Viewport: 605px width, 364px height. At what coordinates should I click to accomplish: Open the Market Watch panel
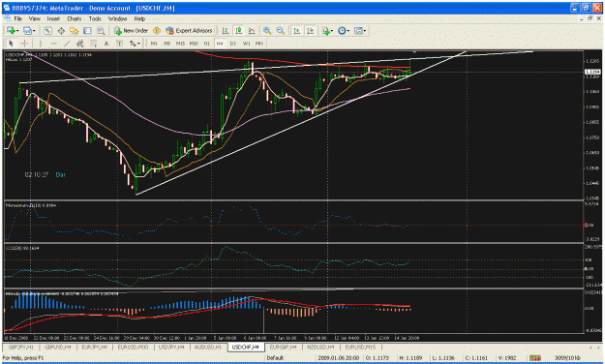coord(47,30)
